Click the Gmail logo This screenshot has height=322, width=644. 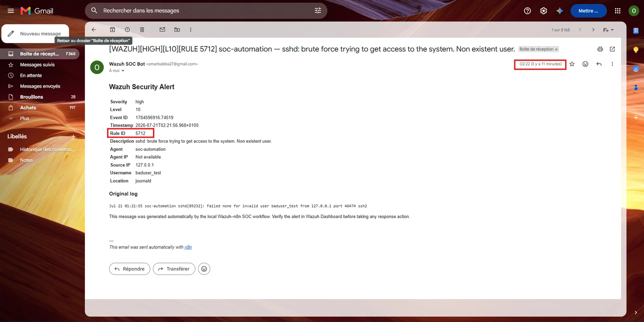(37, 11)
